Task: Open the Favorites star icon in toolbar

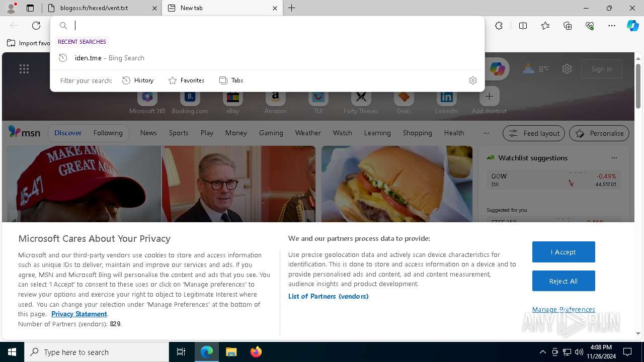Action: coord(545,26)
